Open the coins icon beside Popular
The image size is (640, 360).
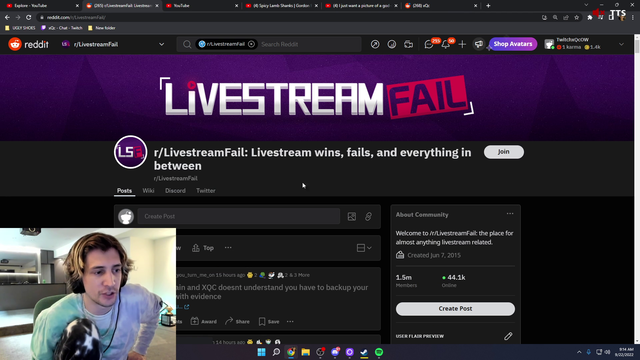click(391, 44)
